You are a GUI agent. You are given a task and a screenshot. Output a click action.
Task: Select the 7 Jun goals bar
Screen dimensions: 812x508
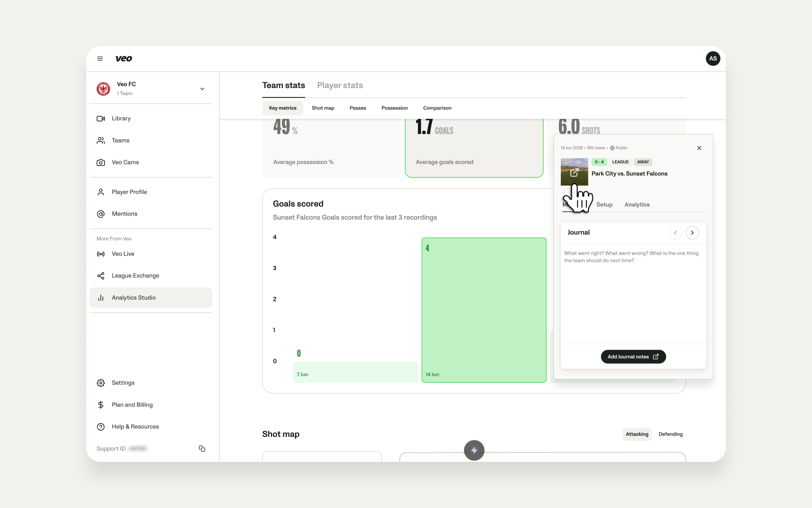355,372
